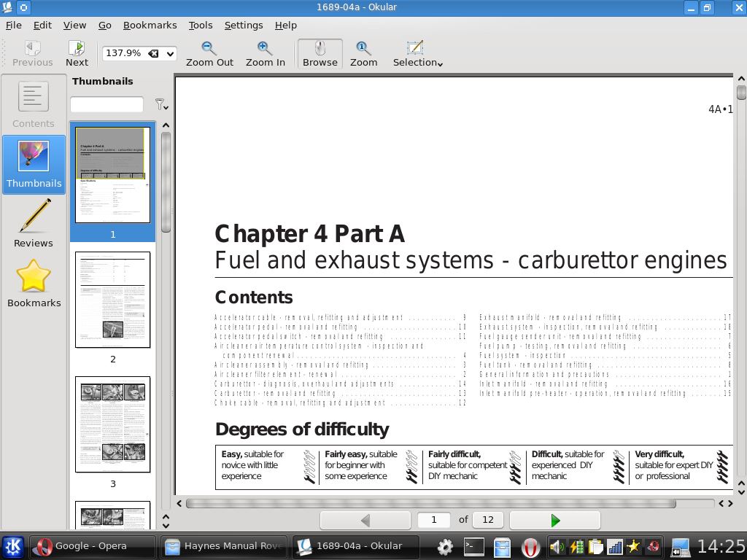Select page 2 thumbnail

[x=112, y=300]
